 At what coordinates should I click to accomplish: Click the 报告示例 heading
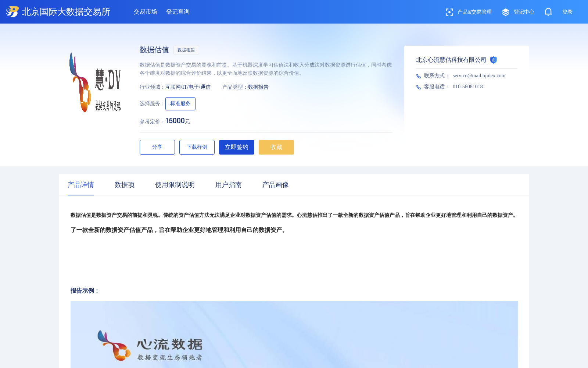(x=85, y=291)
